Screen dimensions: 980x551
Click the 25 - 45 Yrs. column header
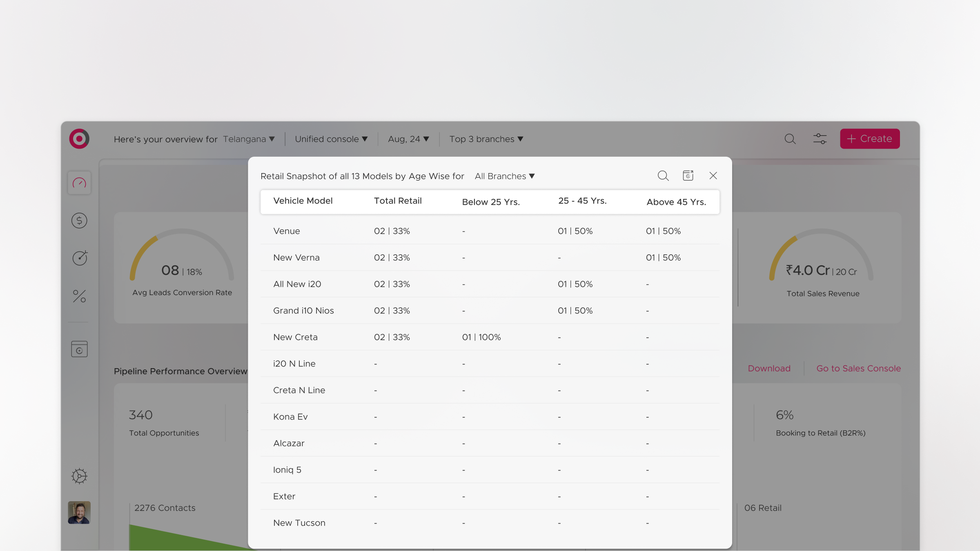point(582,201)
